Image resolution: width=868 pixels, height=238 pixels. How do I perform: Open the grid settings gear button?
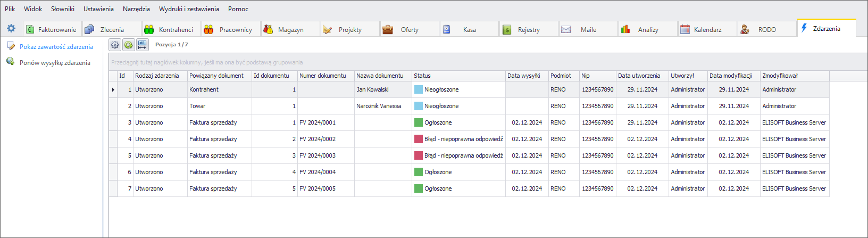click(115, 45)
